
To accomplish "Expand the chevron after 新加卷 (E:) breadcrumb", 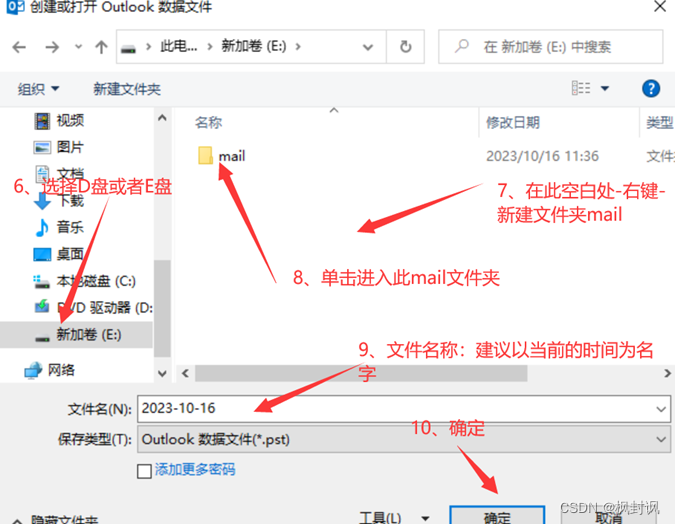I will tap(298, 46).
